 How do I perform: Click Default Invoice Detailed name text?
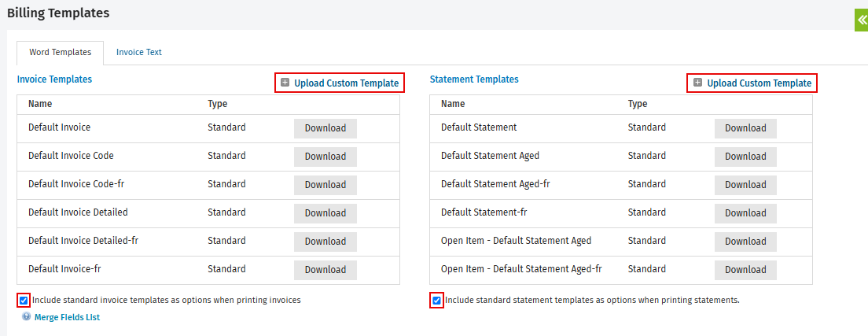click(78, 212)
